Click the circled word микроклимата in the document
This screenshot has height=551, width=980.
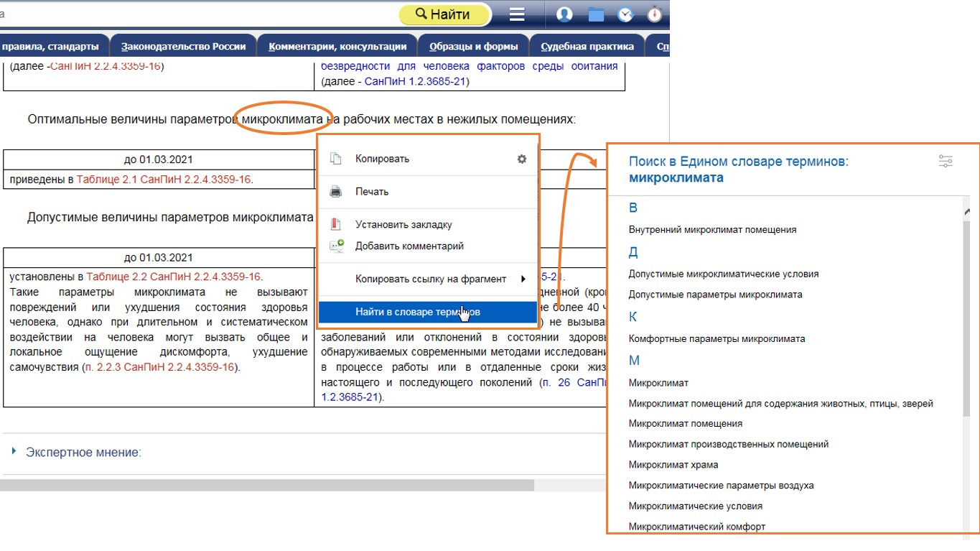click(x=283, y=119)
